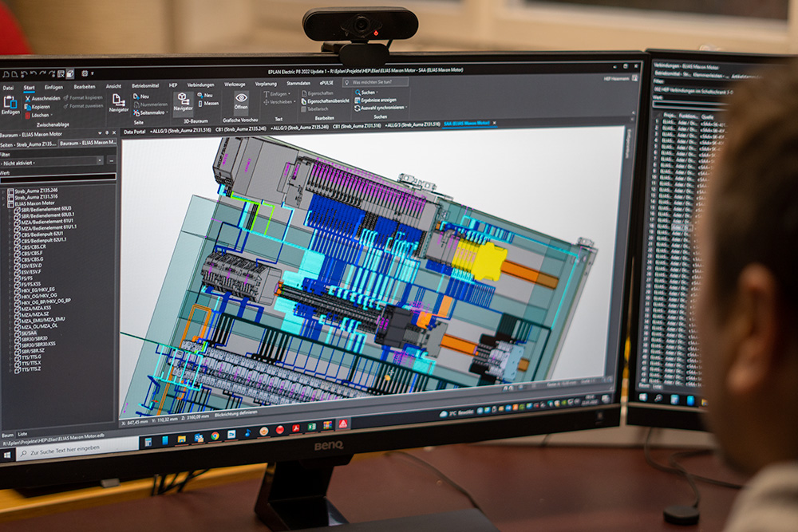Click Neu in the 3D-Bauraum group
798x532 pixels.
tap(205, 95)
